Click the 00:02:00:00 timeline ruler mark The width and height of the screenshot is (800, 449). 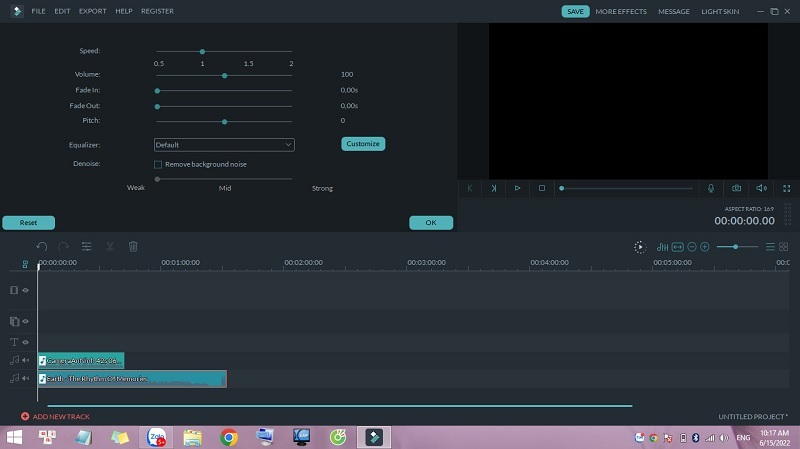[303, 262]
